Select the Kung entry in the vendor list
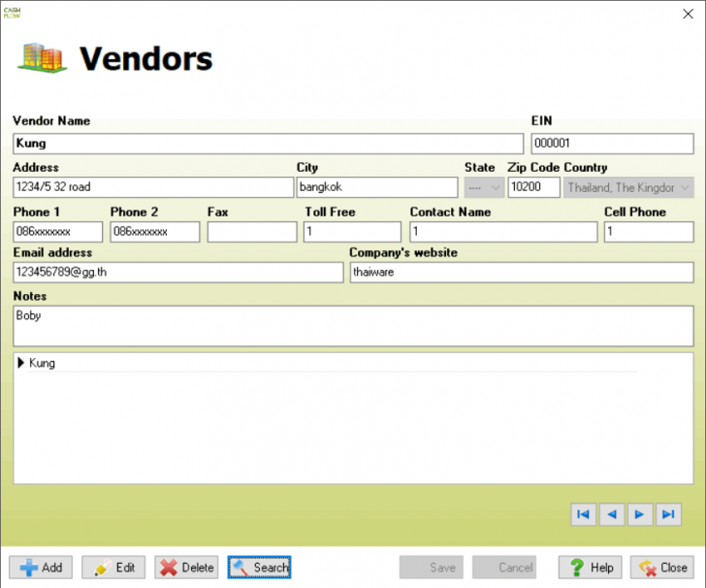This screenshot has width=706, height=588. pos(42,363)
